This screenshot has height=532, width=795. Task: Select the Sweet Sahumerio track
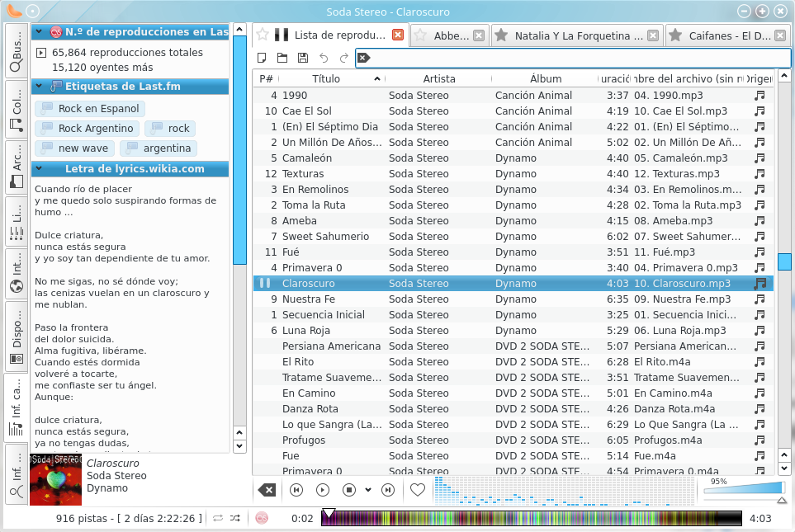point(513,236)
